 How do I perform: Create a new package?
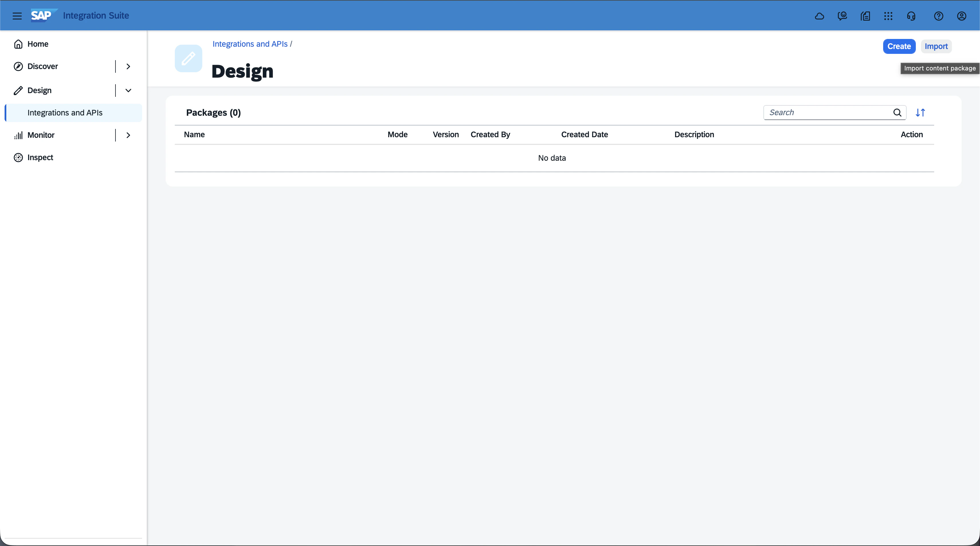pos(899,46)
